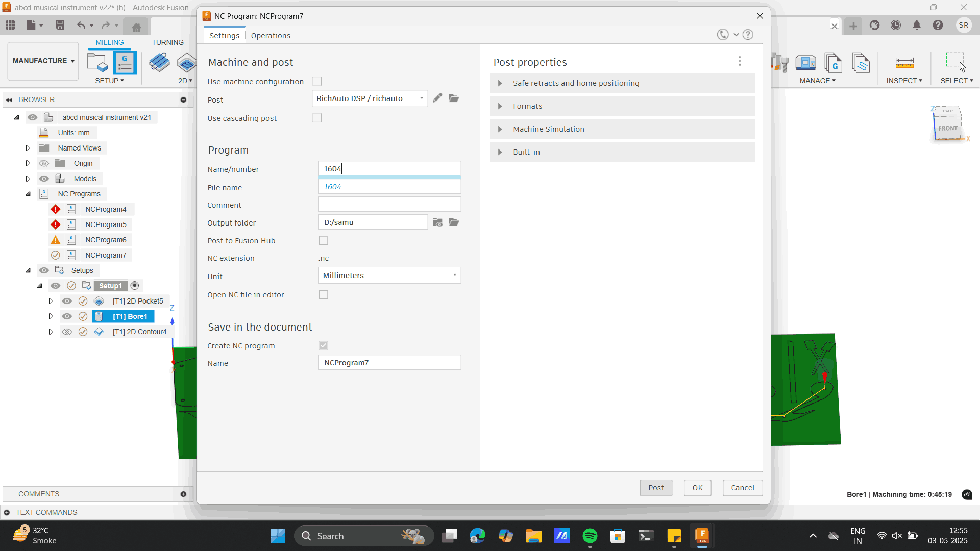980x551 pixels.
Task: Click the FRONT face of the ViewCube
Action: tap(947, 128)
